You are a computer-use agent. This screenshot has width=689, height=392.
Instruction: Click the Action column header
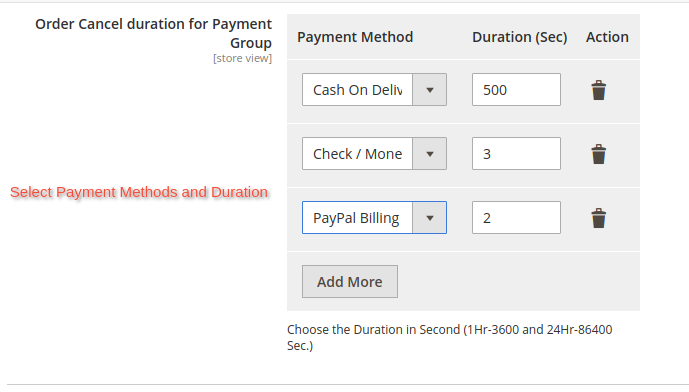coord(607,37)
